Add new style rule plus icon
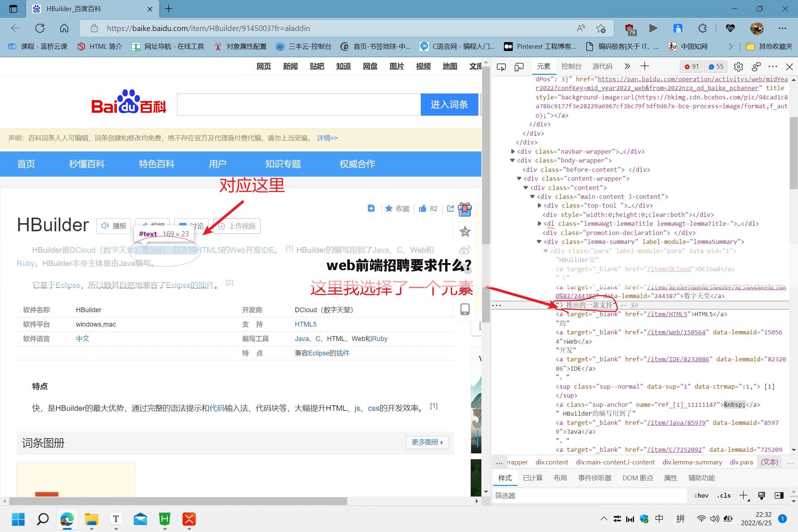 (743, 495)
